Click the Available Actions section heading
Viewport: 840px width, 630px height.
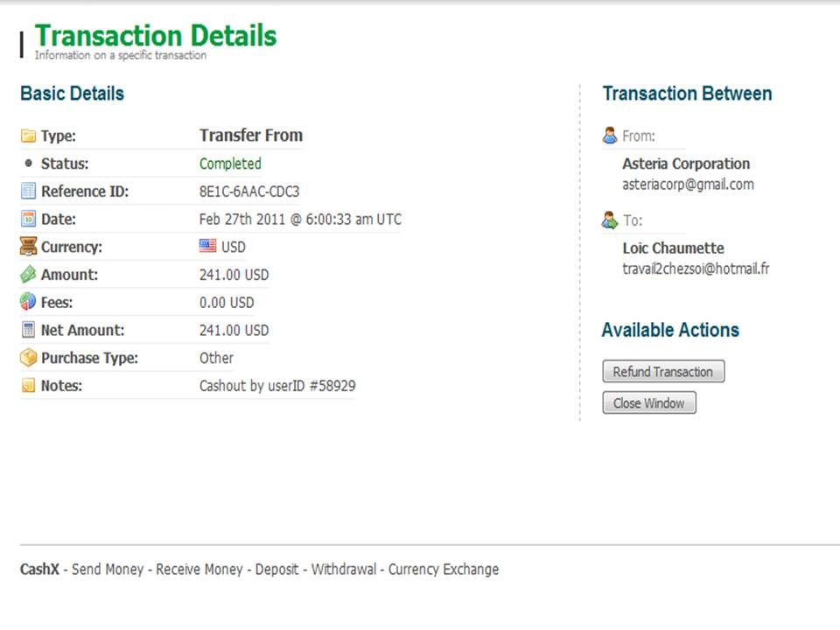pyautogui.click(x=671, y=330)
